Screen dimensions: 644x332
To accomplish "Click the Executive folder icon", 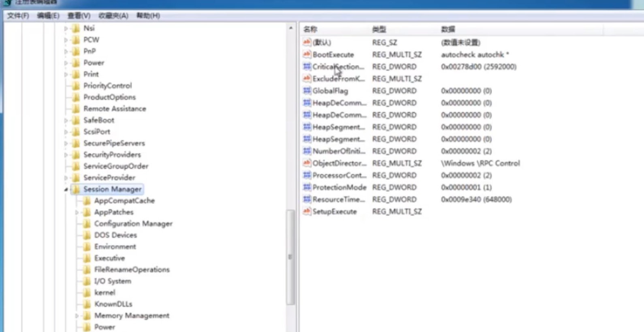I will (87, 258).
